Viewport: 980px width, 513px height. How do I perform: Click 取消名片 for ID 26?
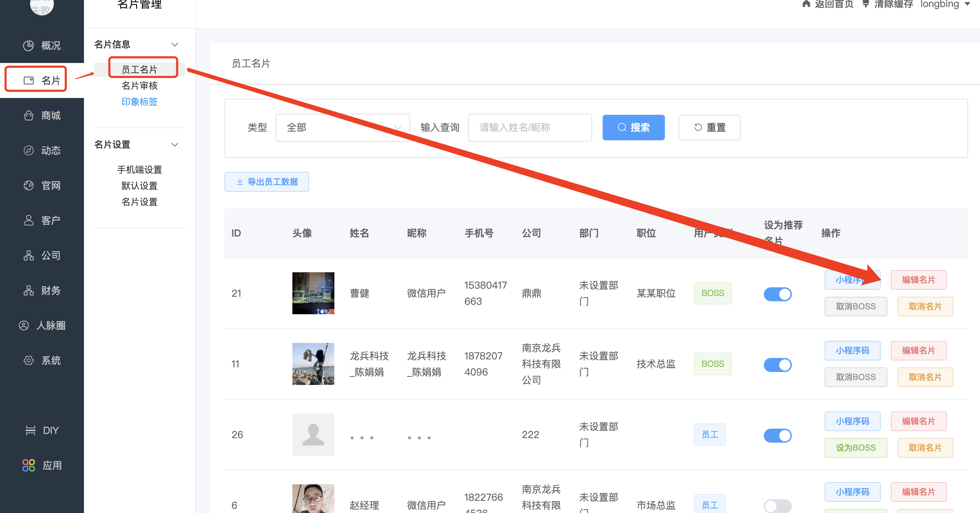[x=925, y=448]
